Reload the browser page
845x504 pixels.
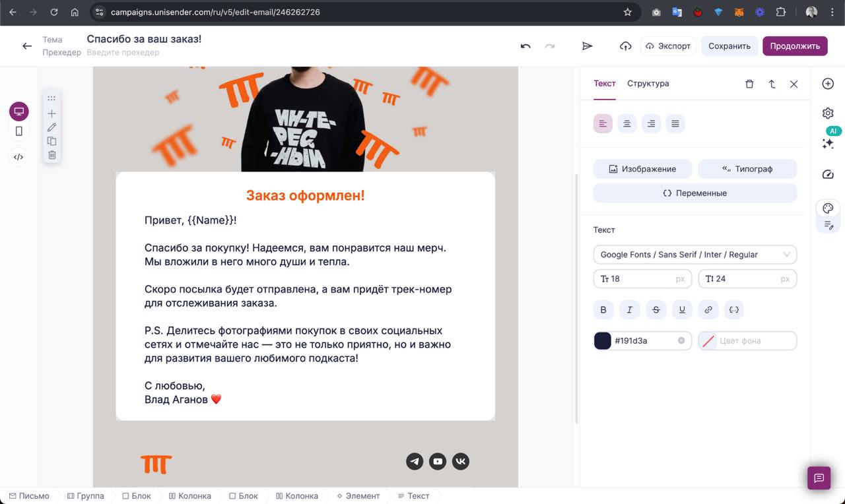point(54,12)
